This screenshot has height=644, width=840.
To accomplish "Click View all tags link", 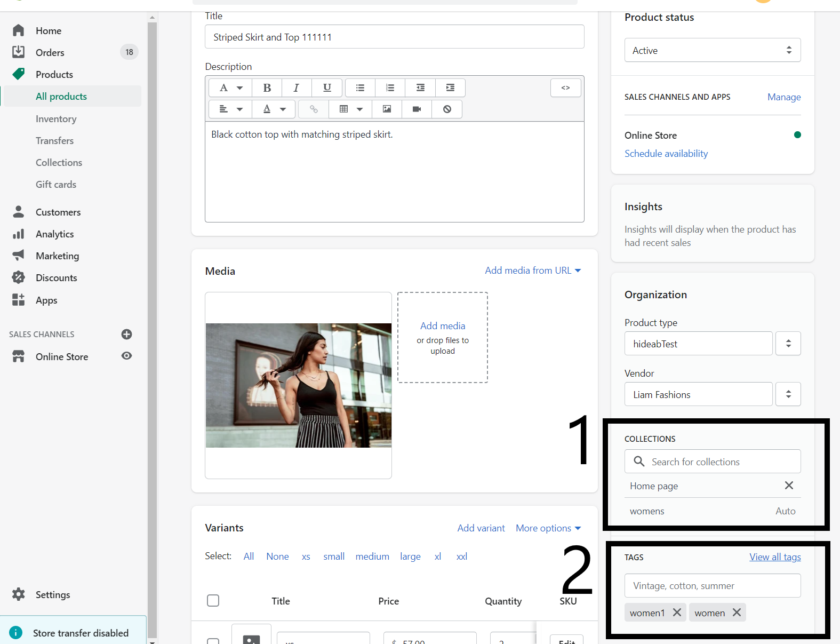I will (774, 557).
